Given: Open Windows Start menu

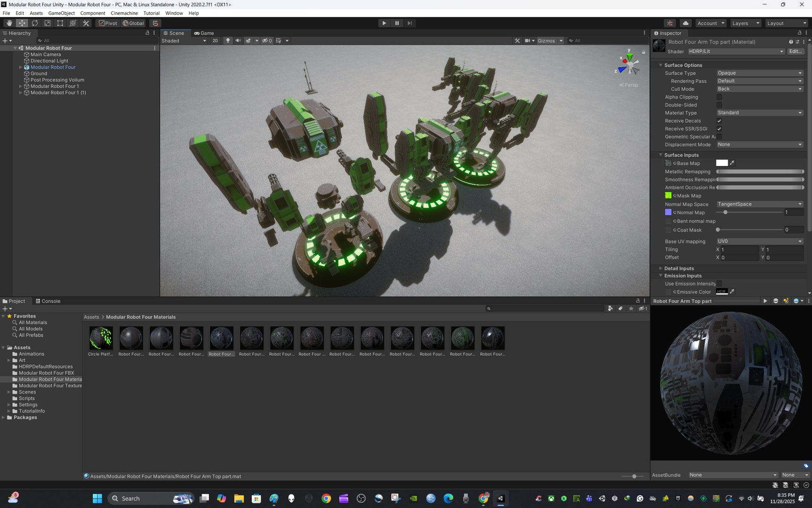Looking at the screenshot, I should (x=97, y=499).
